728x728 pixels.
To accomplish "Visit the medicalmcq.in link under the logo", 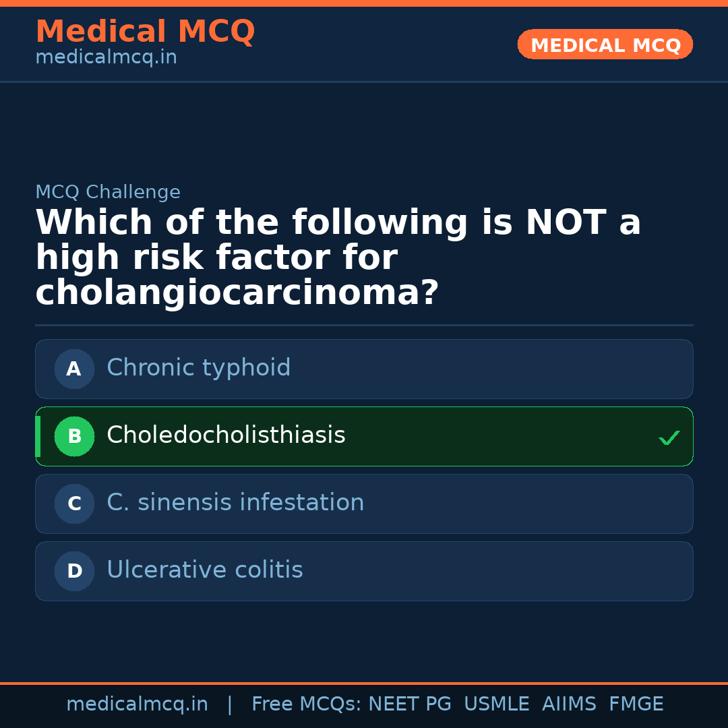I will coord(106,57).
